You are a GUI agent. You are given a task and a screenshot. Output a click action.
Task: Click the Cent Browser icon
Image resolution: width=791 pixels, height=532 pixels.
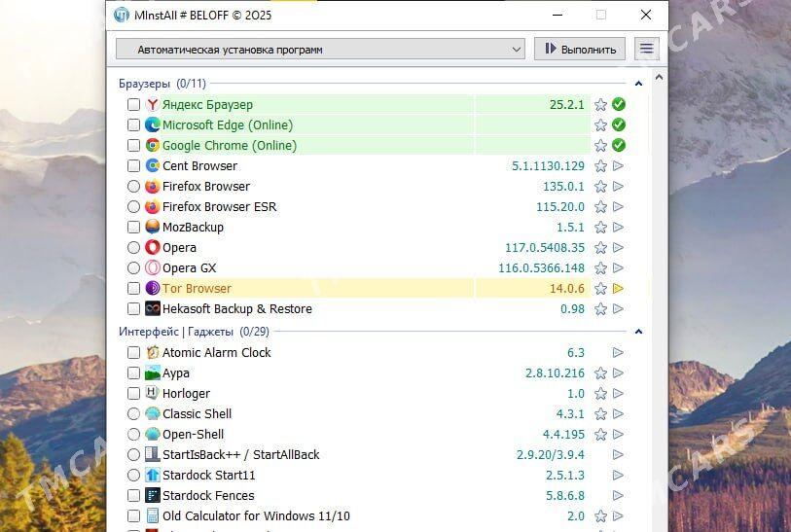pyautogui.click(x=152, y=165)
